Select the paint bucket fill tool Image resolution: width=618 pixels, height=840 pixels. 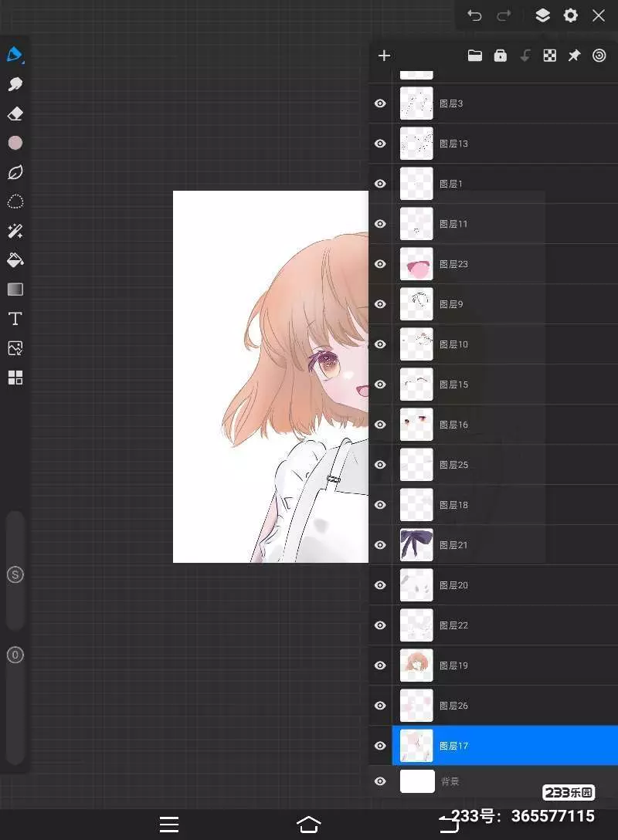tap(15, 260)
